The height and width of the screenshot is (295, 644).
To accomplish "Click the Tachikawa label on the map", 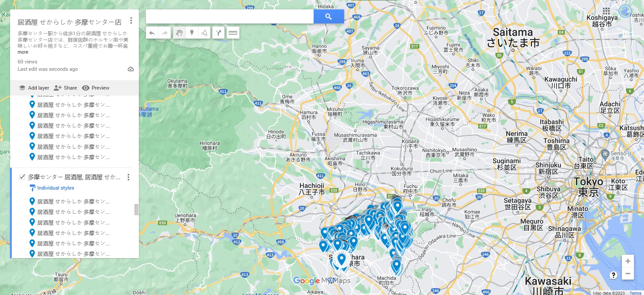I will pos(368,155).
